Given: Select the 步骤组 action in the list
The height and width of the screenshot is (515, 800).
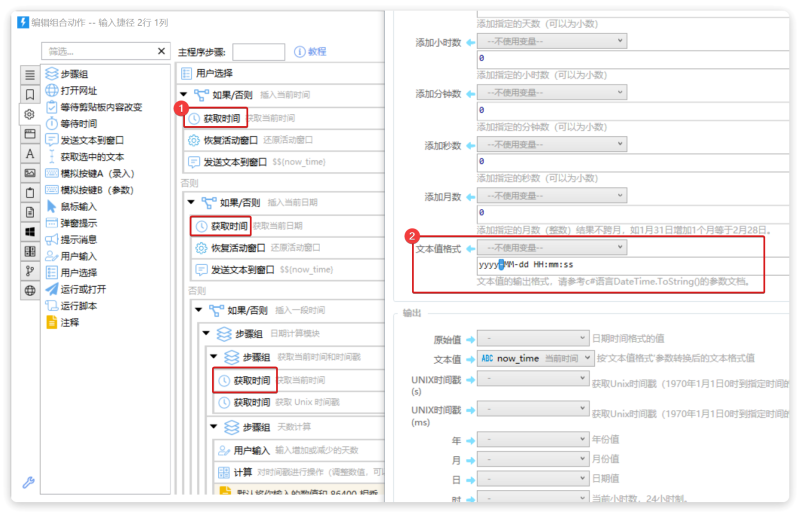Looking at the screenshot, I should click(x=67, y=74).
